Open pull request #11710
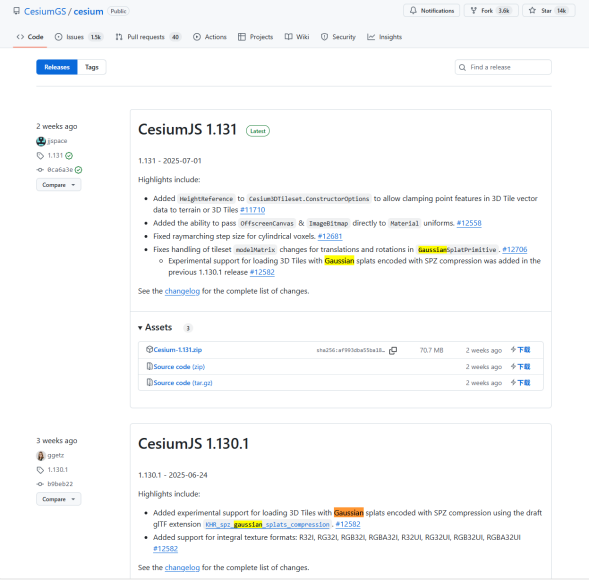589x581 pixels. [252, 210]
